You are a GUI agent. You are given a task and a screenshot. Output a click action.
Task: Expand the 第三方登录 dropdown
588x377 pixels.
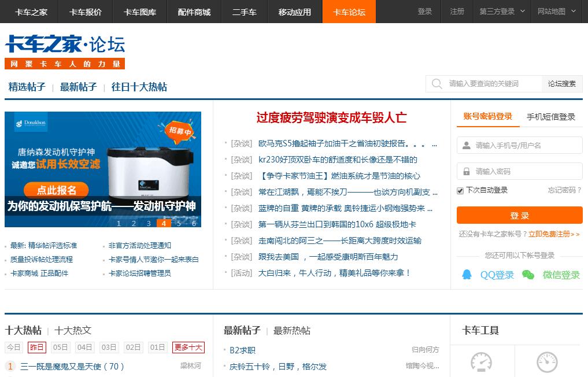502,12
